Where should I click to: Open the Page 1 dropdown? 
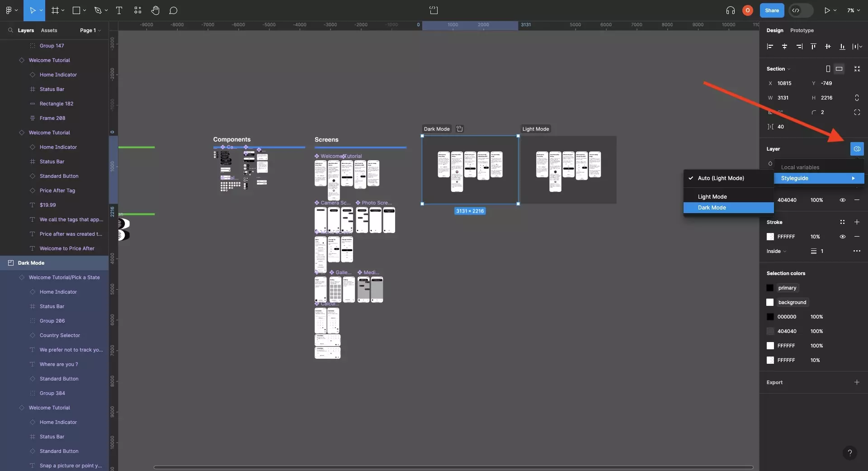[x=90, y=30]
